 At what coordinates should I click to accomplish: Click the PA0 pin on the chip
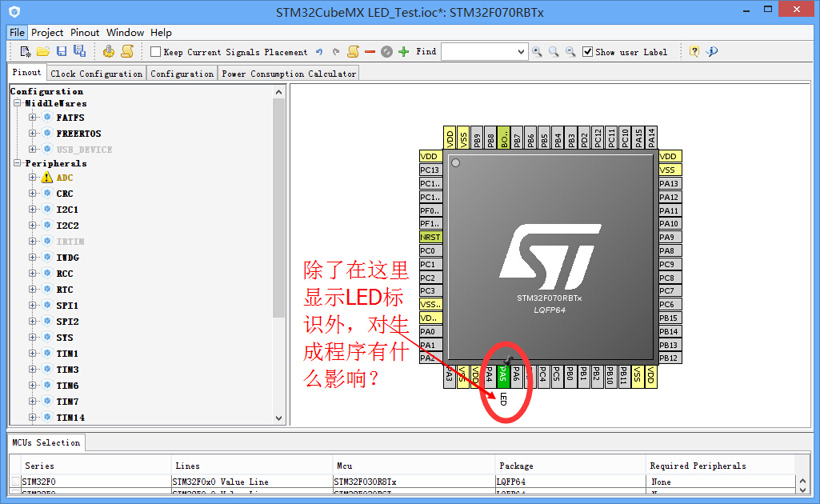click(430, 331)
